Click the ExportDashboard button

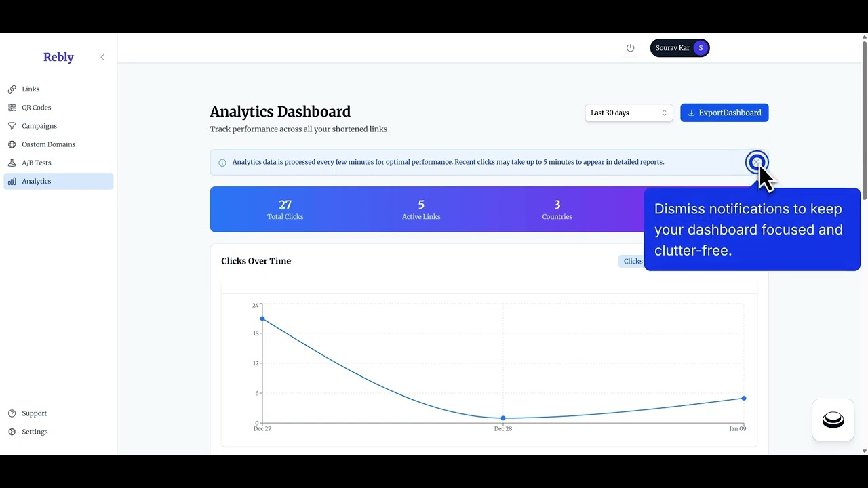(724, 113)
